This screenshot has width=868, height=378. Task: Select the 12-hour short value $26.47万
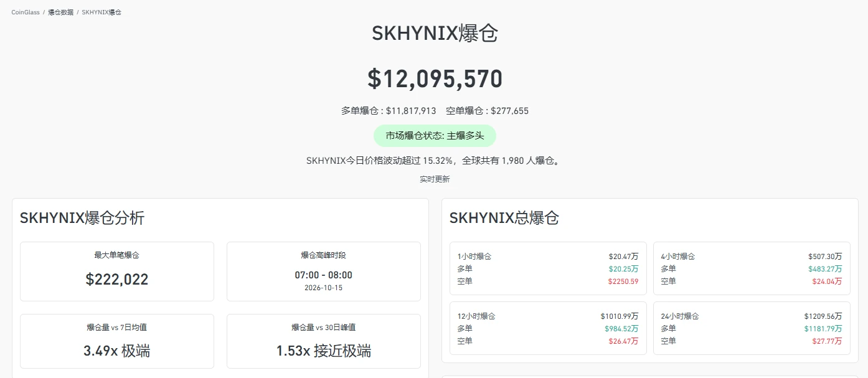(x=623, y=341)
